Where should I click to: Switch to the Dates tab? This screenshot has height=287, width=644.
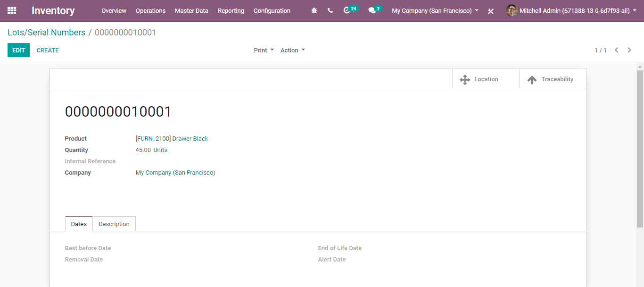[79, 224]
